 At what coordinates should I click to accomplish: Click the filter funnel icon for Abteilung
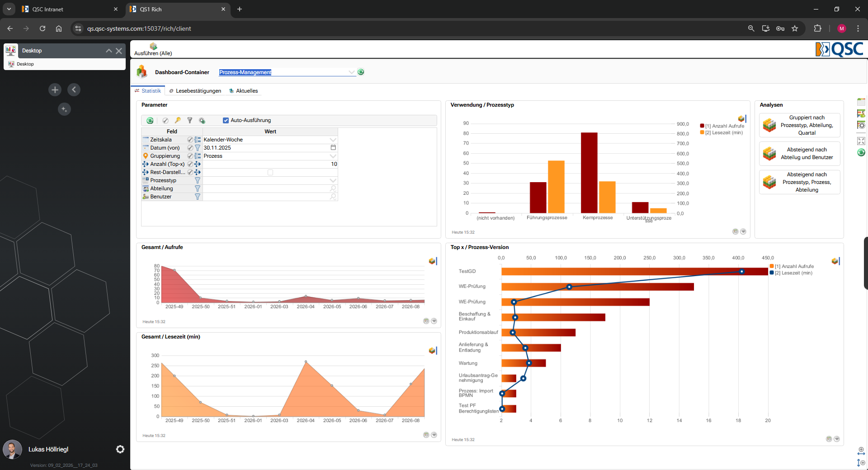click(x=198, y=188)
